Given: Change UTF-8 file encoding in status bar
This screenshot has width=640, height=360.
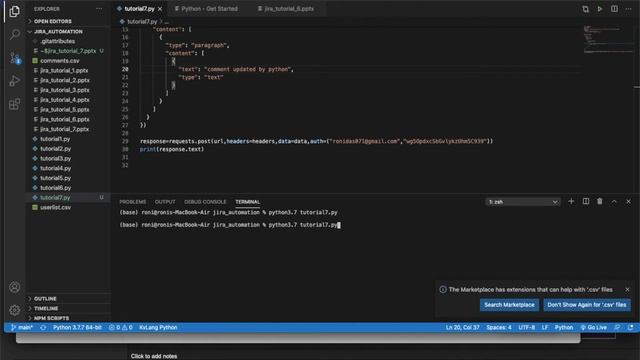Looking at the screenshot, I should coord(527,327).
